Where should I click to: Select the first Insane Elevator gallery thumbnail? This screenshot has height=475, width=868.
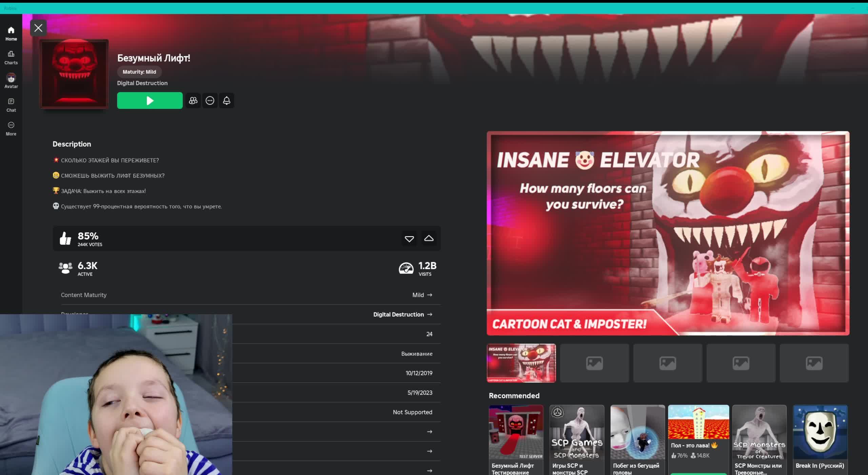521,363
